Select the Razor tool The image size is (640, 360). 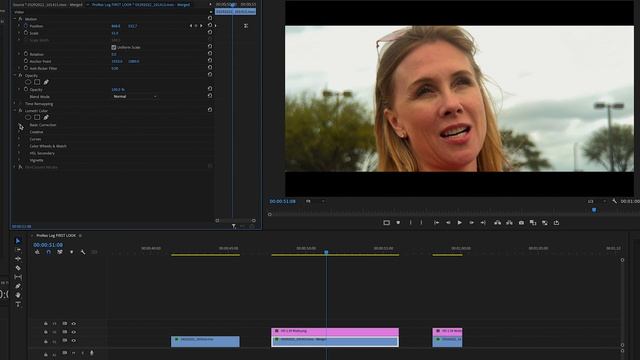(x=18, y=268)
